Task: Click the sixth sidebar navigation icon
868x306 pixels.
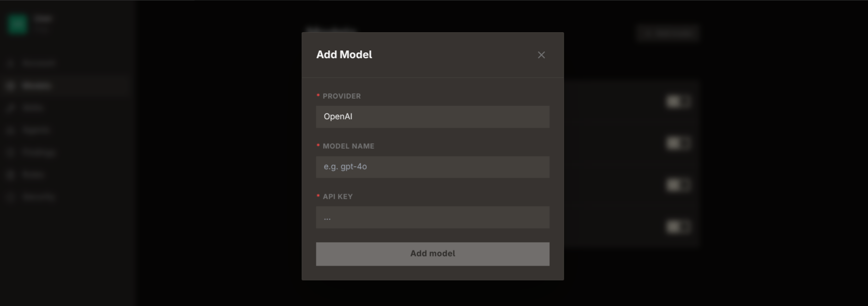Action: [11, 174]
